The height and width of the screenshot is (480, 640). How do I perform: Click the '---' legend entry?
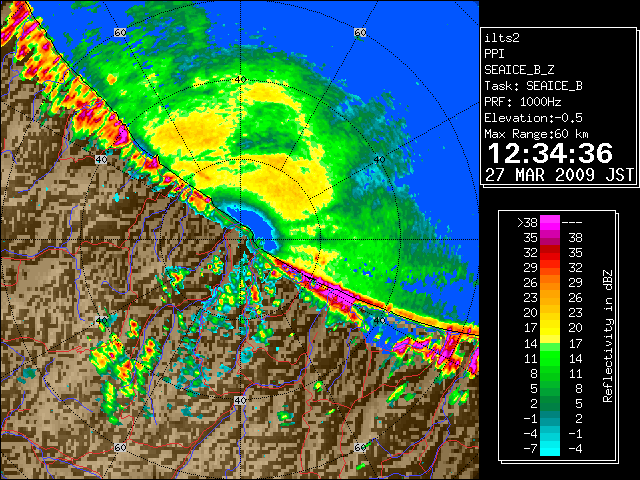coord(572,223)
